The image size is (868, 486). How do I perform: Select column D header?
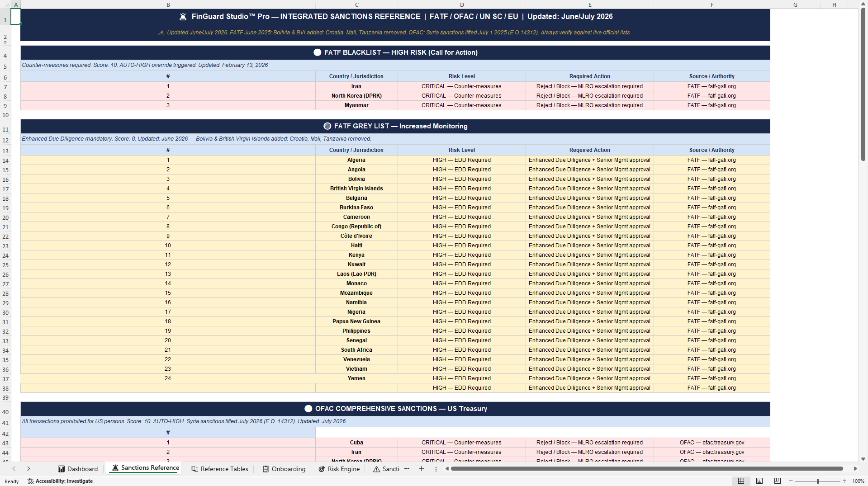click(x=462, y=5)
